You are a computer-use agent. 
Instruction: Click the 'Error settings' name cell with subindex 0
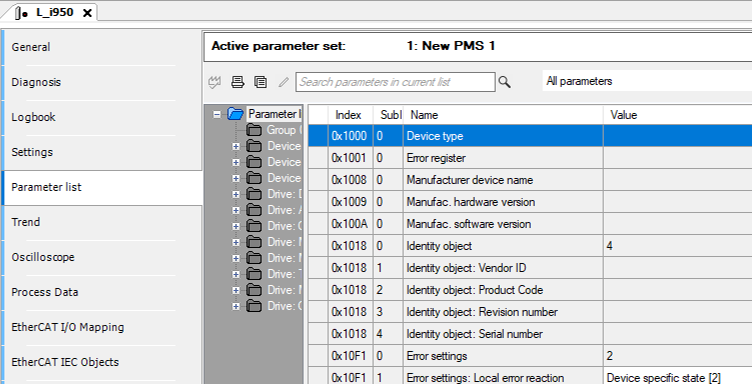pyautogui.click(x=503, y=356)
